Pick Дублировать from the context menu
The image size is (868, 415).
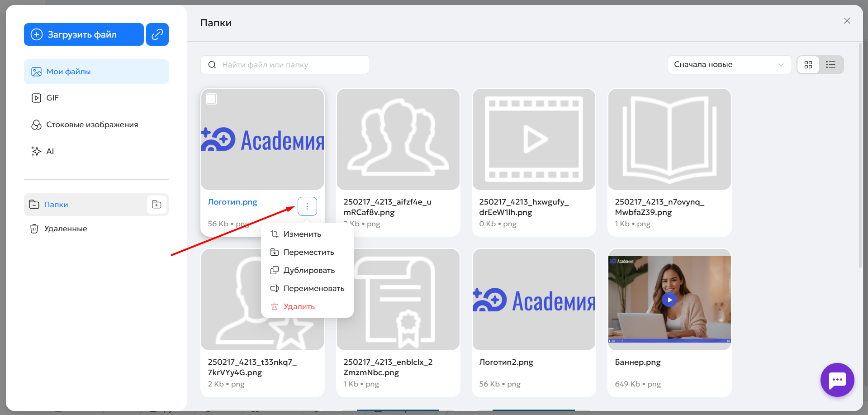(308, 270)
